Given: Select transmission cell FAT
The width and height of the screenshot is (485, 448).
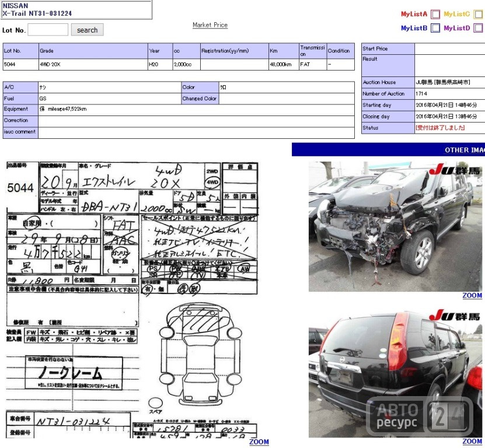Looking at the screenshot, I should click(x=313, y=64).
